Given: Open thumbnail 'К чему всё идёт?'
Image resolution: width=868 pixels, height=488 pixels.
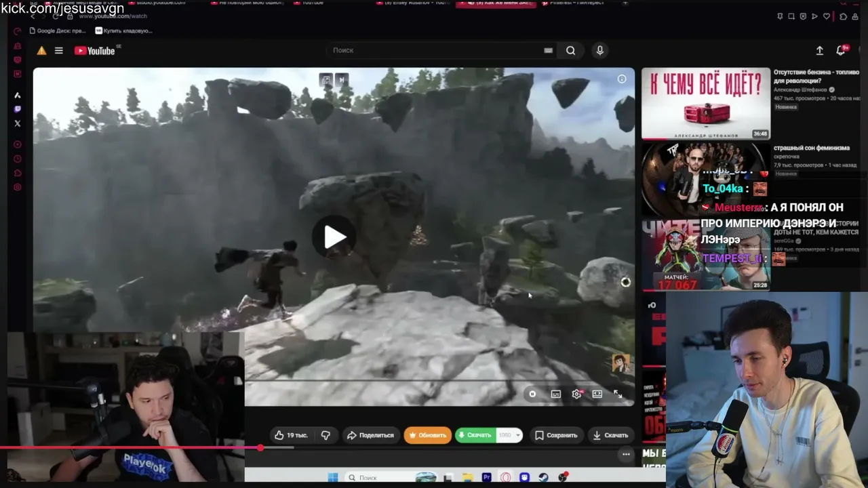Looking at the screenshot, I should (706, 103).
